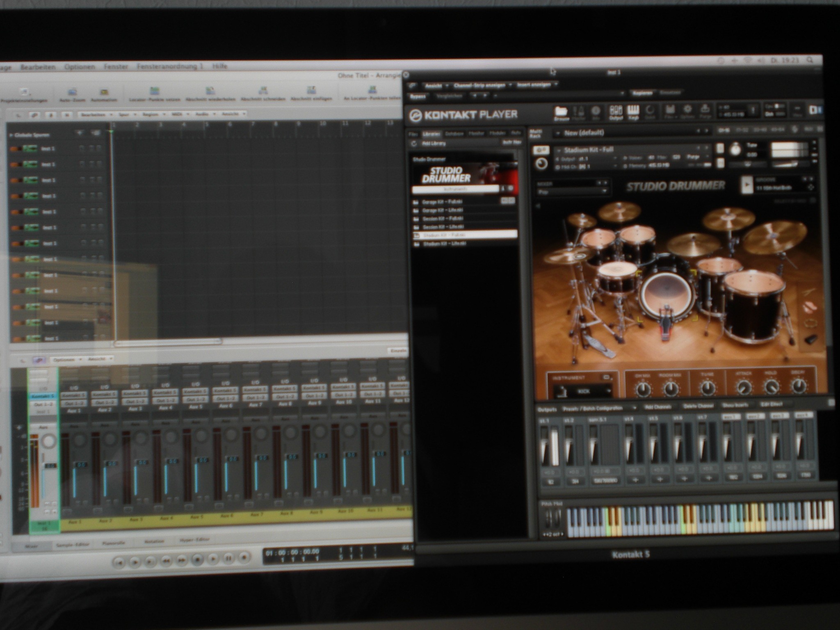Click the record button in Logic transport
The height and width of the screenshot is (630, 840).
244,557
